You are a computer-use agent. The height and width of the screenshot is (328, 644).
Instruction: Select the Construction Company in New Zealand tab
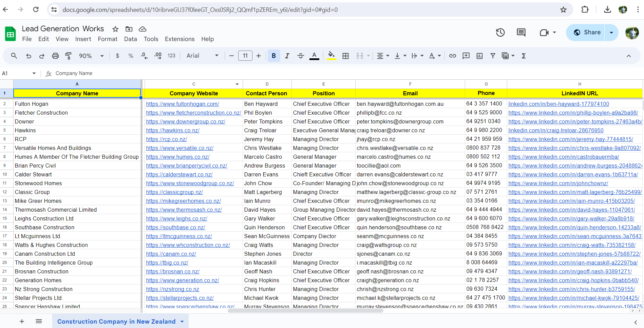(116, 321)
